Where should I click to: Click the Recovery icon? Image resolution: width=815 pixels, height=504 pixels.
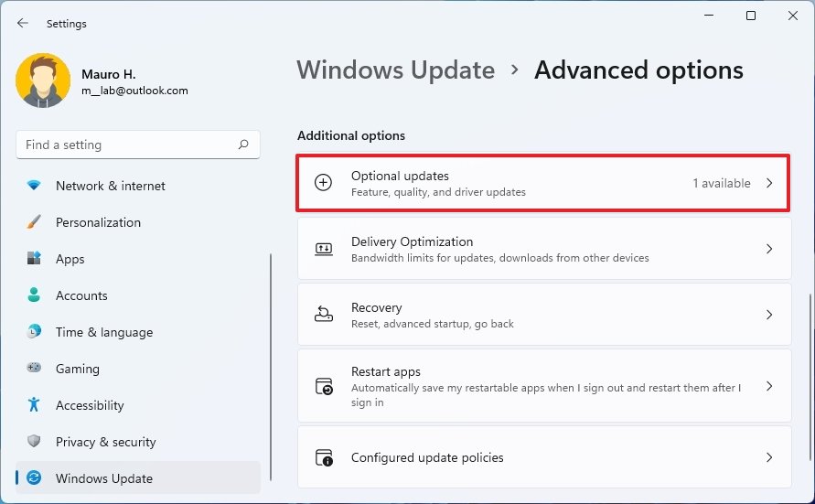(x=323, y=314)
